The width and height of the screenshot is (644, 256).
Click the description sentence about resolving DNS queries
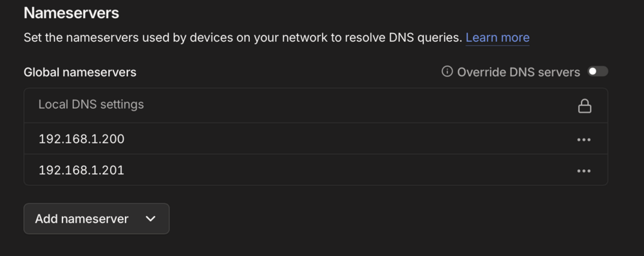[x=243, y=38]
